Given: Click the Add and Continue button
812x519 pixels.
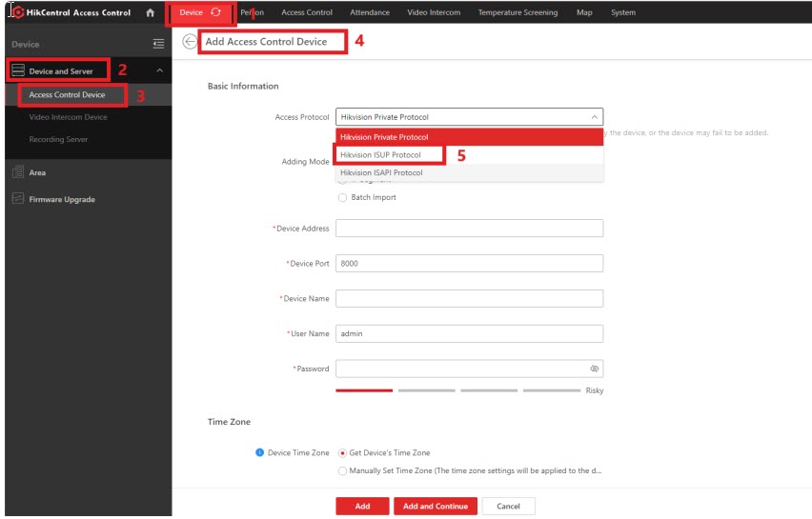Looking at the screenshot, I should point(435,506).
